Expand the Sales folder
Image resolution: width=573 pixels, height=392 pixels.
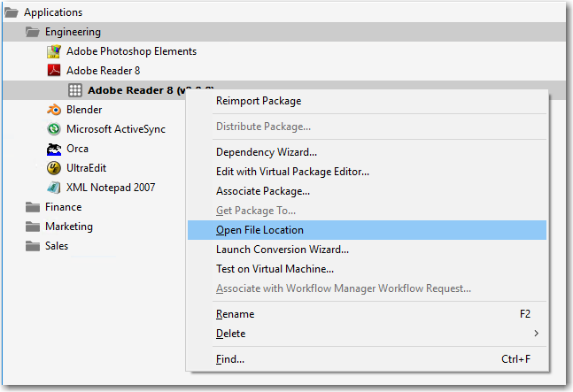(x=31, y=246)
